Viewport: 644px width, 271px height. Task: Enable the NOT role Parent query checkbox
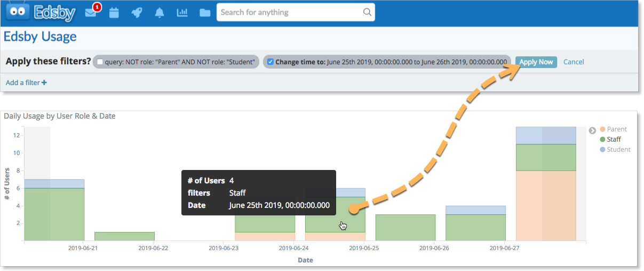(x=100, y=62)
